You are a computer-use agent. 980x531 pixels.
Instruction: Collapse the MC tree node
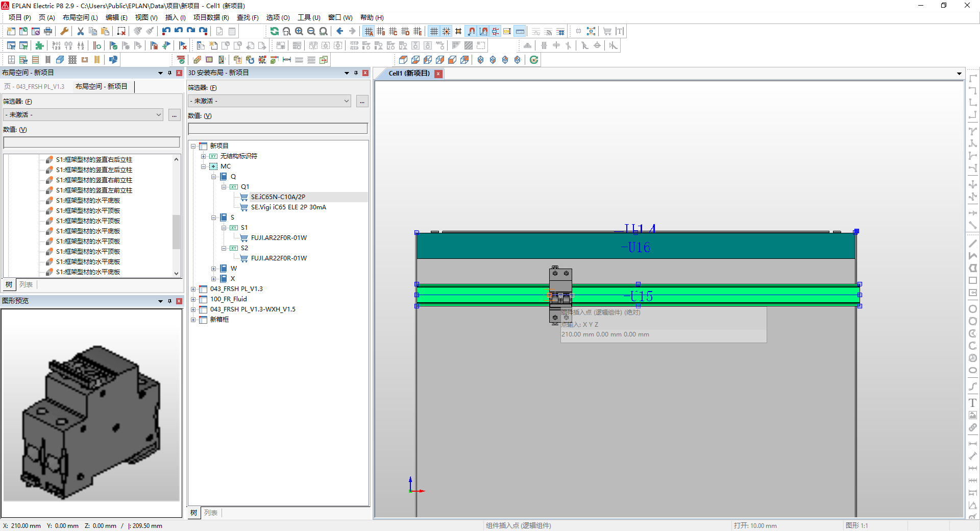204,166
